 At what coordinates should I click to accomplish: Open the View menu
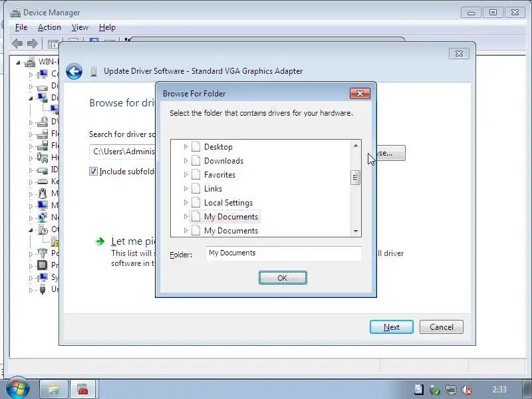click(80, 27)
